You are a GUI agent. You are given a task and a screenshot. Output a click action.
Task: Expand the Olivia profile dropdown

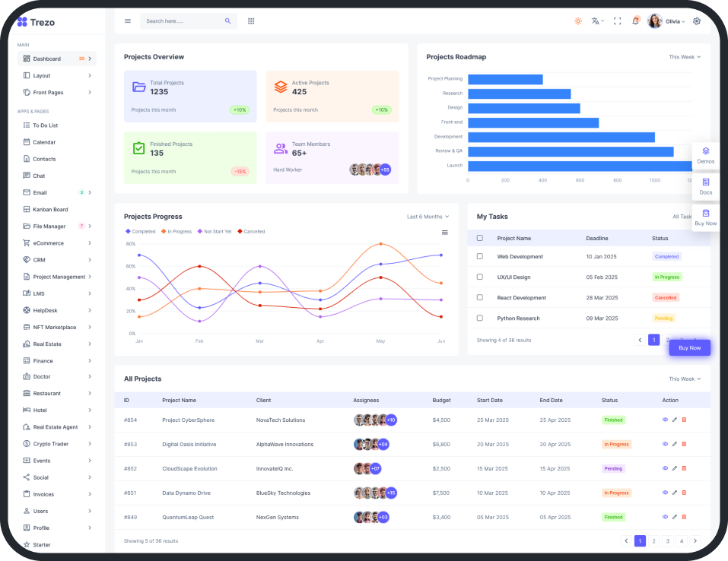click(670, 21)
